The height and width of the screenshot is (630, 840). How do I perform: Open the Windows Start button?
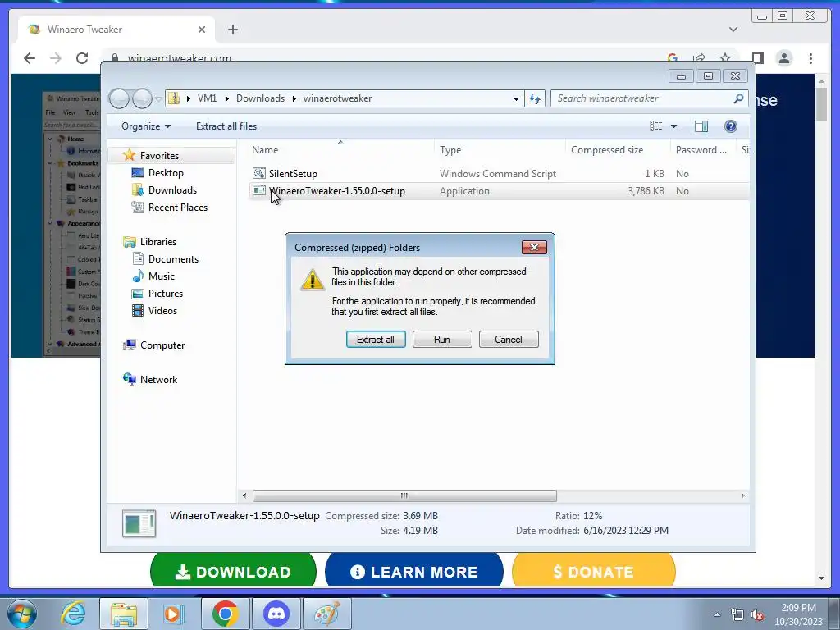click(x=22, y=614)
